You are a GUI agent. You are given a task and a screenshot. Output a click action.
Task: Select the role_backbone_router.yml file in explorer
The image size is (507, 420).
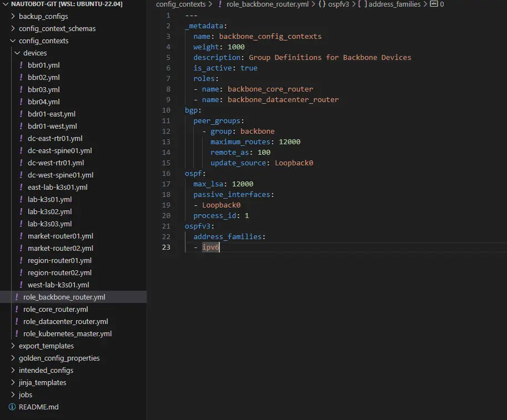[x=64, y=297]
